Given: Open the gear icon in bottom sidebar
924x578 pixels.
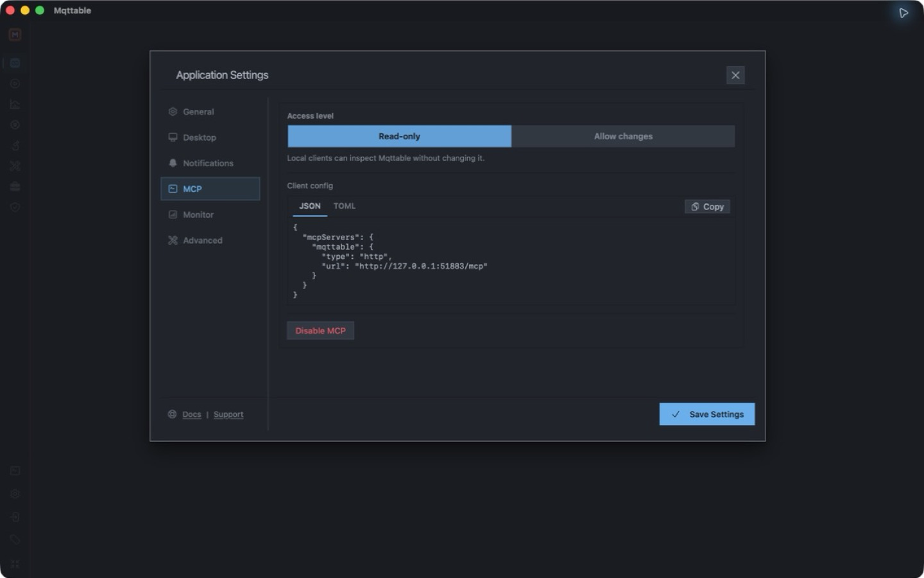Looking at the screenshot, I should 15,494.
